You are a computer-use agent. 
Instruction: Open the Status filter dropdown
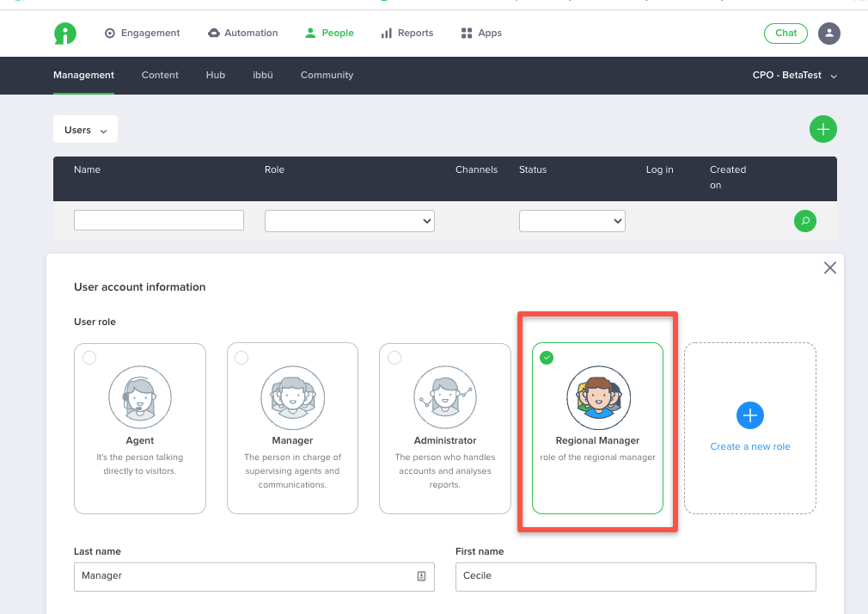tap(572, 221)
